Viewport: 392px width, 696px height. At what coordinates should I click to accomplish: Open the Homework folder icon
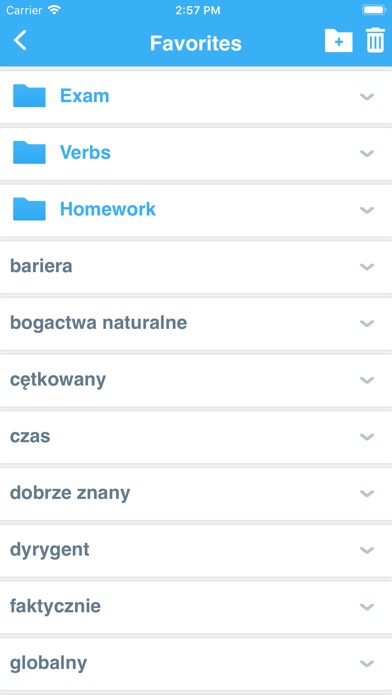pyautogui.click(x=29, y=209)
